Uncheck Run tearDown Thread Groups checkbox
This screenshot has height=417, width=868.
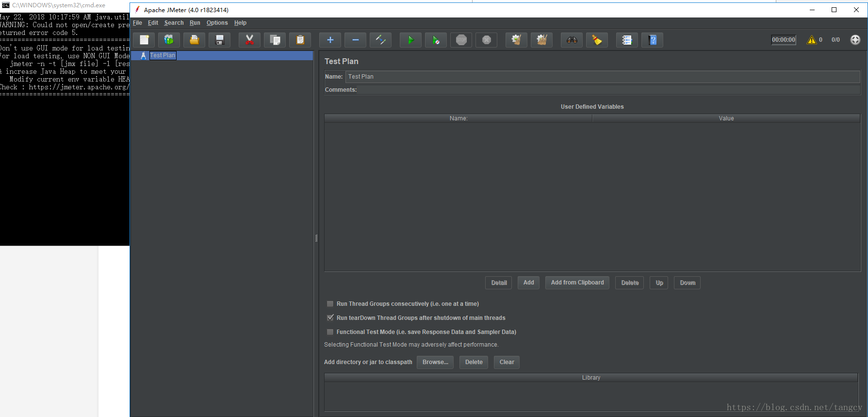click(x=330, y=318)
